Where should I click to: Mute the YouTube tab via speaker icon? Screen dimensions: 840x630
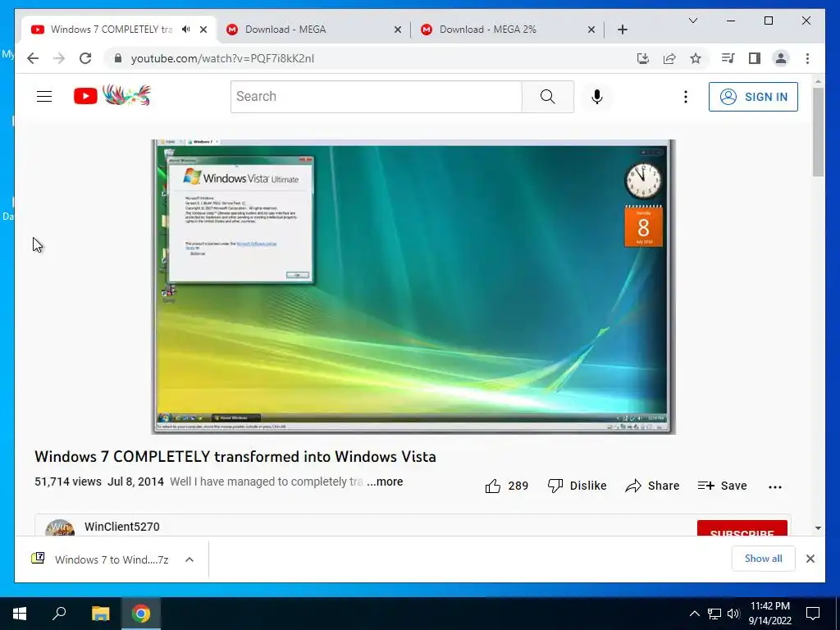186,30
